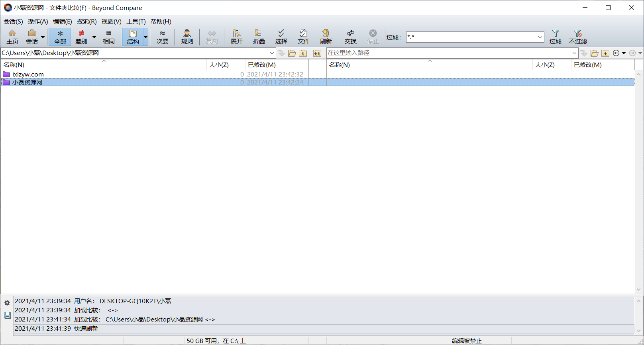Open the 差别 dropdown arrow
This screenshot has width=644, height=345.
coord(94,37)
